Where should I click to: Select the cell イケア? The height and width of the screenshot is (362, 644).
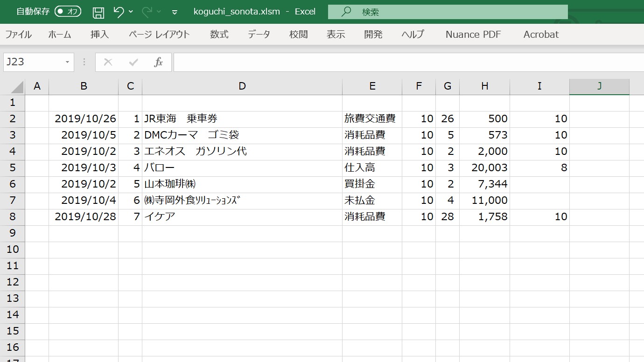pos(242,216)
